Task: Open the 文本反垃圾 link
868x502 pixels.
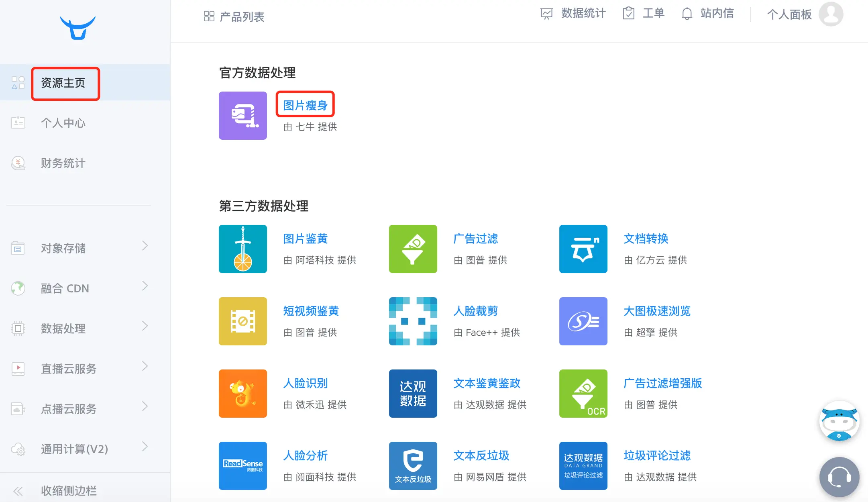Action: 481,455
